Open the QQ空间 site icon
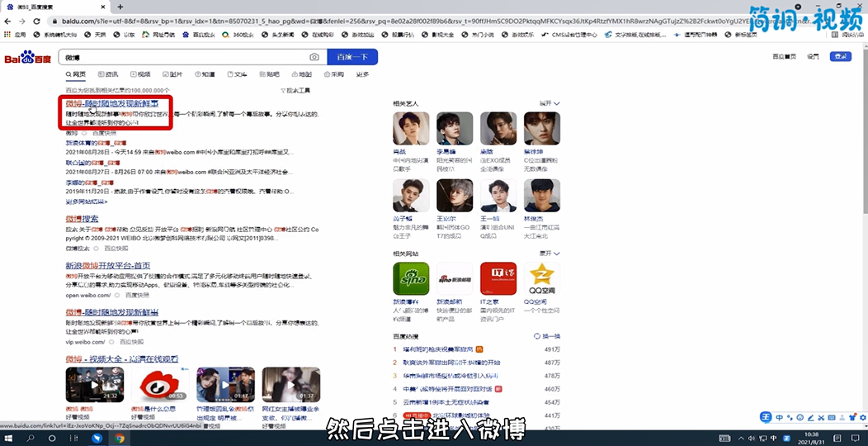 pos(542,278)
